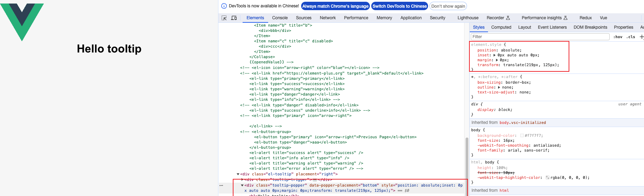The height and width of the screenshot is (196, 644).
Task: Expand the margin shorthand property
Action: pos(497,60)
